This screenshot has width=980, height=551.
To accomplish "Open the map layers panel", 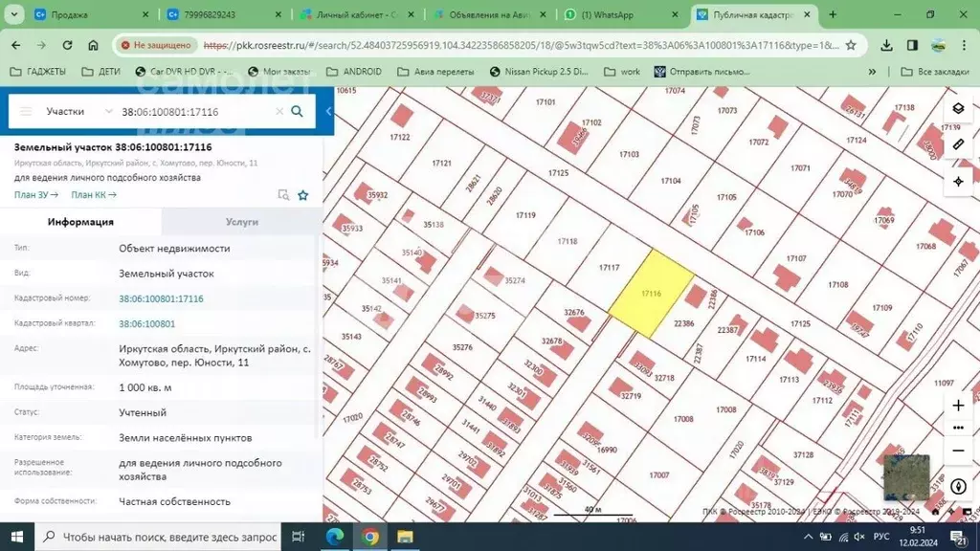I will pyautogui.click(x=958, y=109).
